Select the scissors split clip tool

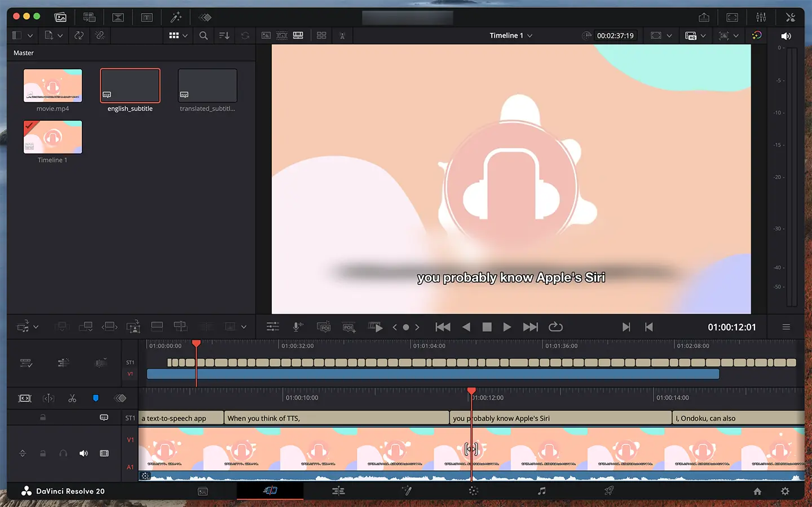pyautogui.click(x=72, y=398)
